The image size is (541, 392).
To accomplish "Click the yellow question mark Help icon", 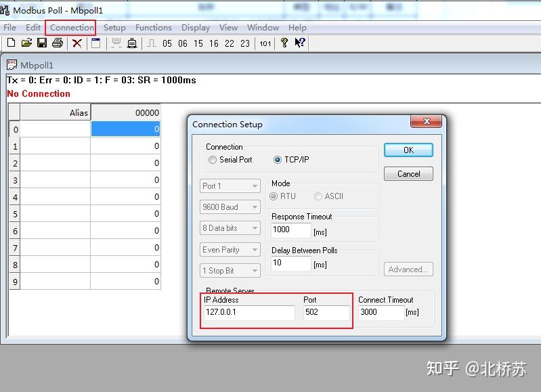I will 284,43.
